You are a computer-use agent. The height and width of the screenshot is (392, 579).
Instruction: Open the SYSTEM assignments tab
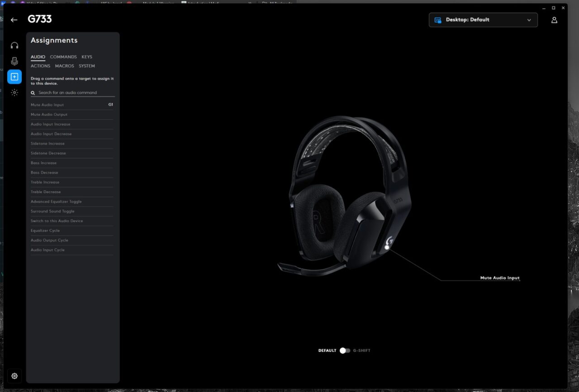tap(86, 66)
